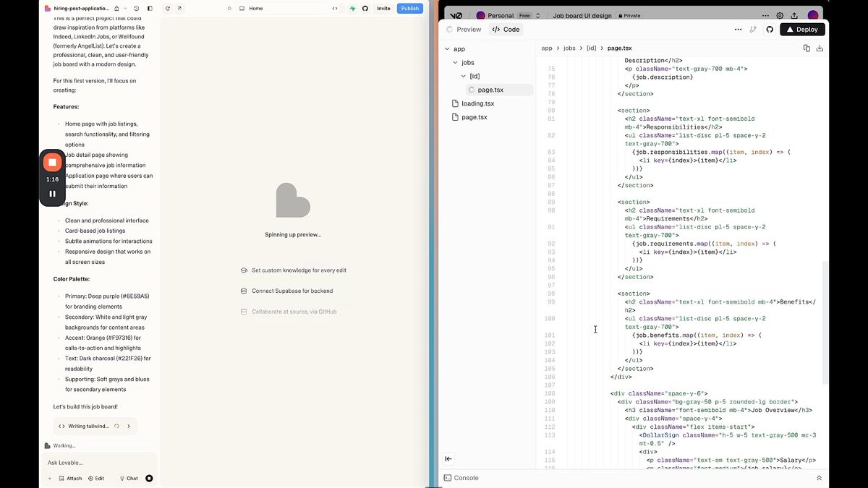Click the v0 user avatar at top right
The width and height of the screenshot is (868, 488).
[x=813, y=15]
